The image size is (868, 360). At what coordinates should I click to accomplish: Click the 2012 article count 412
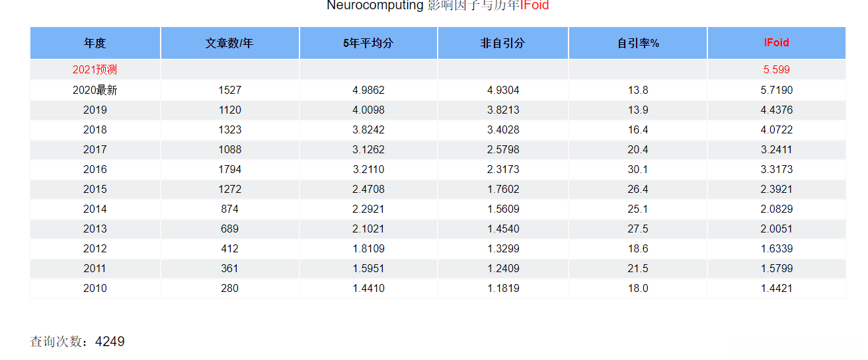pyautogui.click(x=229, y=248)
